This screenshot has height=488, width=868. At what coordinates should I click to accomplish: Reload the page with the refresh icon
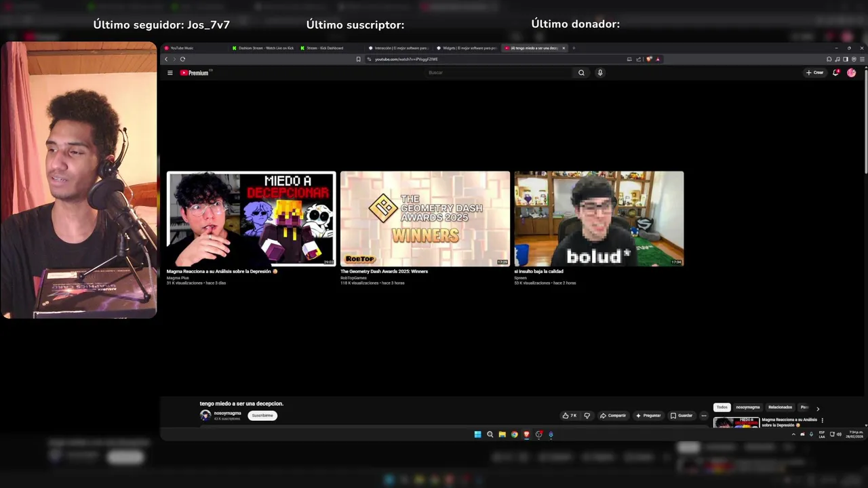182,59
